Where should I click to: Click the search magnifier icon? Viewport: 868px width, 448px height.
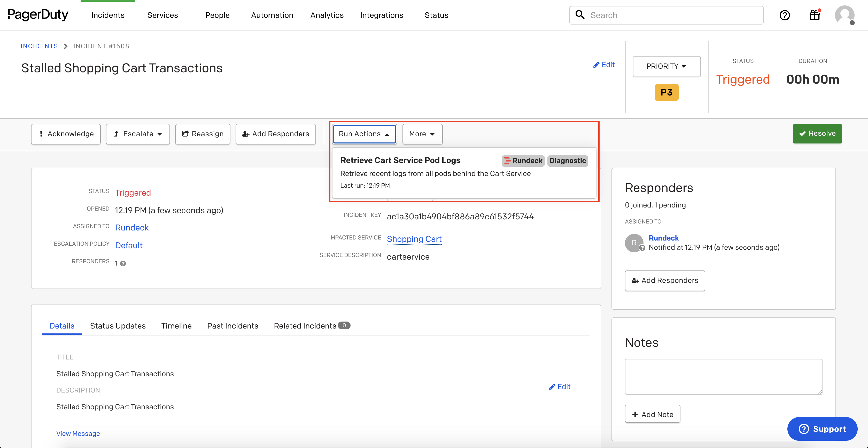coord(579,14)
